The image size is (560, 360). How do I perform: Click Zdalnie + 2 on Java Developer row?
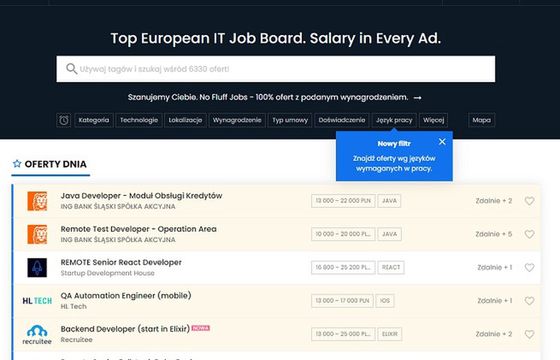pyautogui.click(x=494, y=201)
